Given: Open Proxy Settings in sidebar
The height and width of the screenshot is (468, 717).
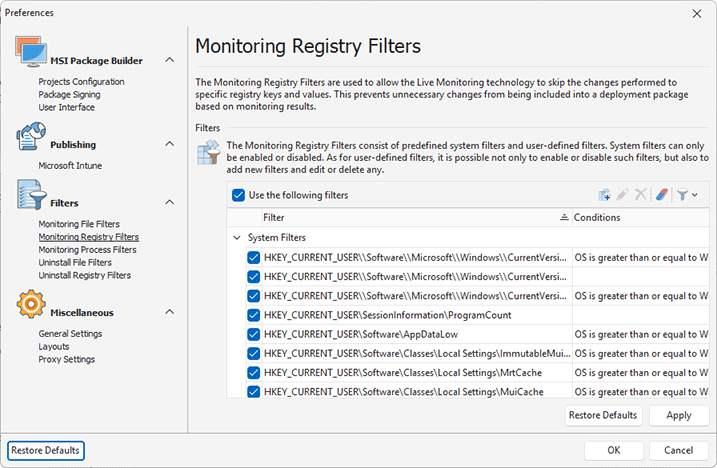Looking at the screenshot, I should point(66,359).
